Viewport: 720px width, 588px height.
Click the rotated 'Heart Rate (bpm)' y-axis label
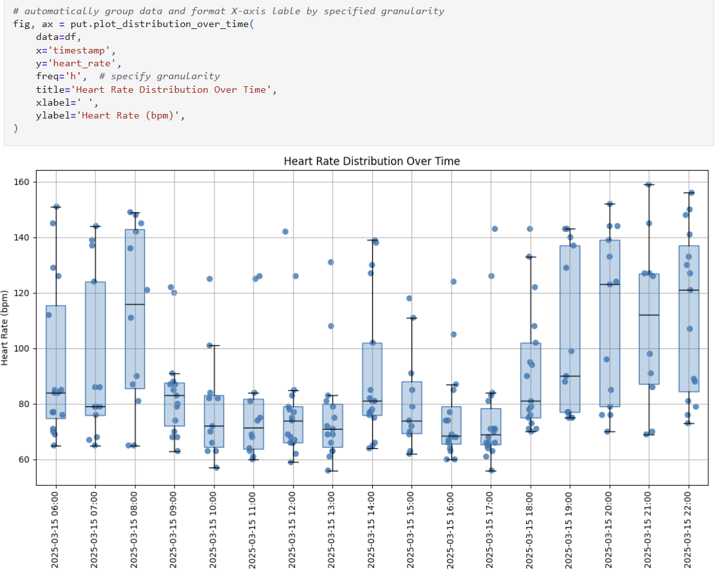pyautogui.click(x=6, y=328)
